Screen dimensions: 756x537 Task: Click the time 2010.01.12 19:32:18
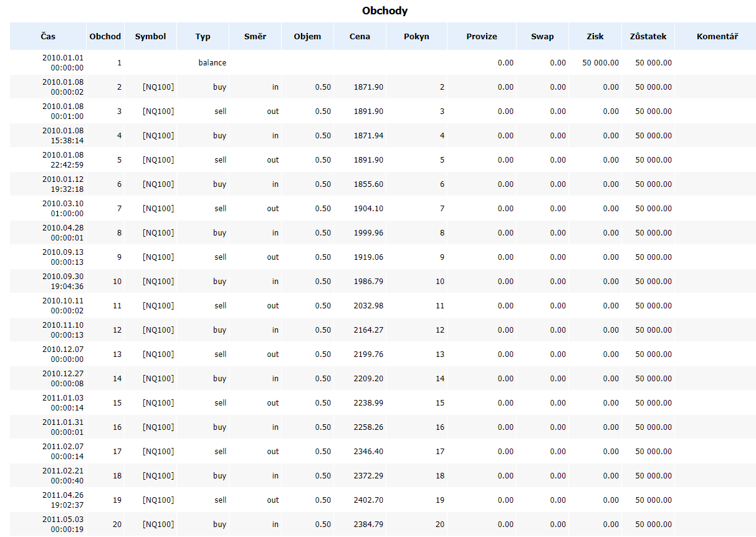pos(62,184)
